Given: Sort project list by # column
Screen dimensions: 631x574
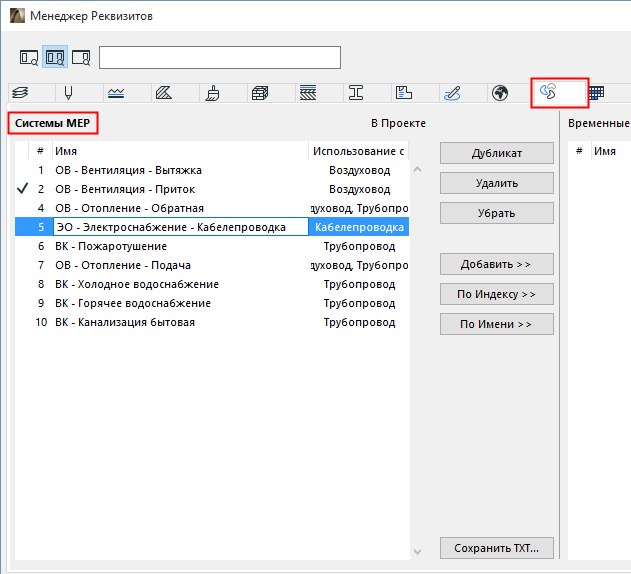Looking at the screenshot, I should [40, 151].
